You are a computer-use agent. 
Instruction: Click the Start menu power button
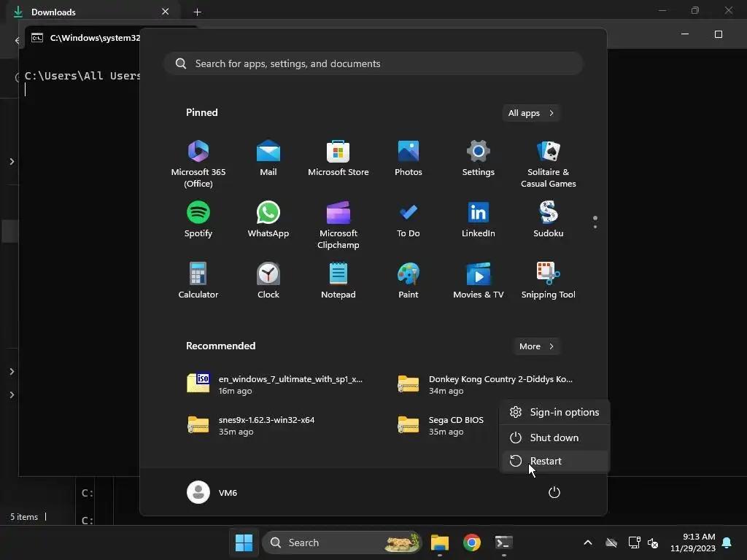(554, 492)
